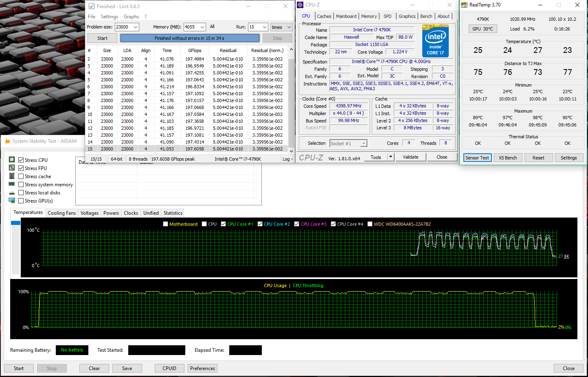Click the chip icon beside Stress CPU
Viewport: 588px width, 377px height.
click(x=12, y=160)
